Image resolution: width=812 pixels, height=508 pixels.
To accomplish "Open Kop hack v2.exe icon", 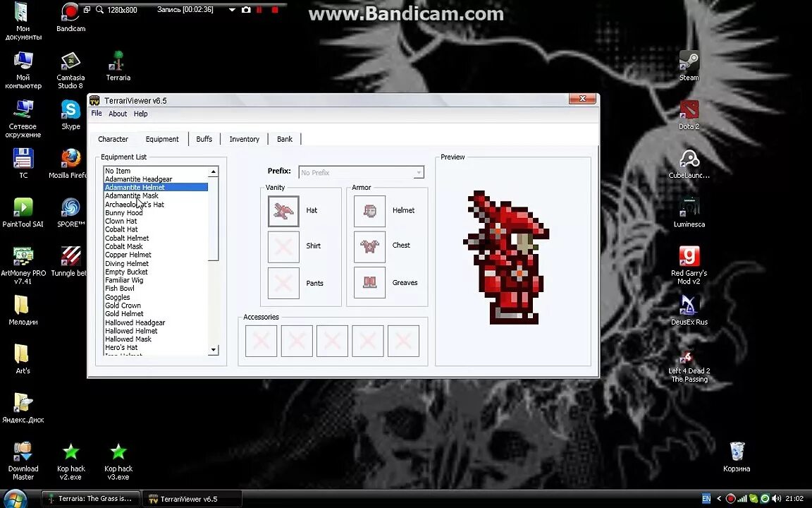I will [70, 461].
